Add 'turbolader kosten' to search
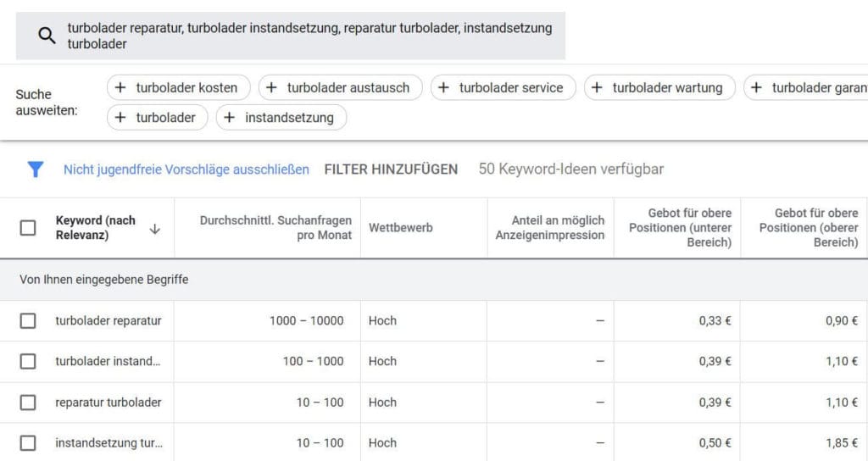This screenshot has height=461, width=868. (x=178, y=87)
